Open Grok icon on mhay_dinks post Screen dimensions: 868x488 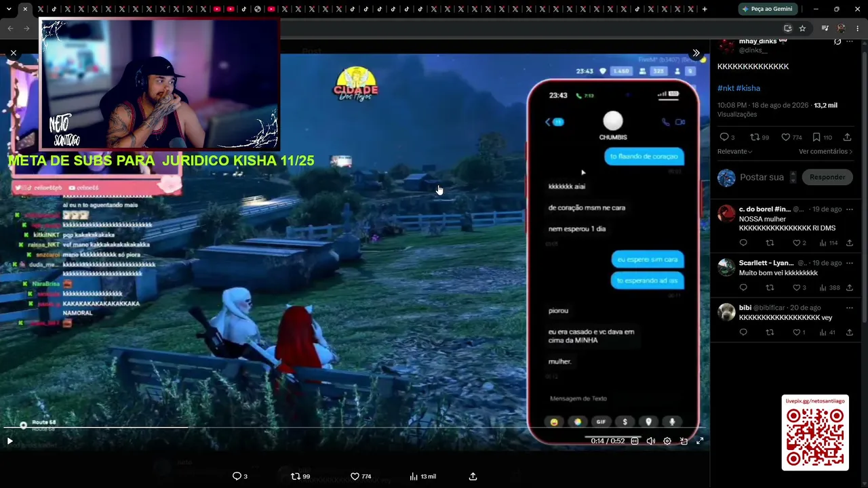pos(837,41)
